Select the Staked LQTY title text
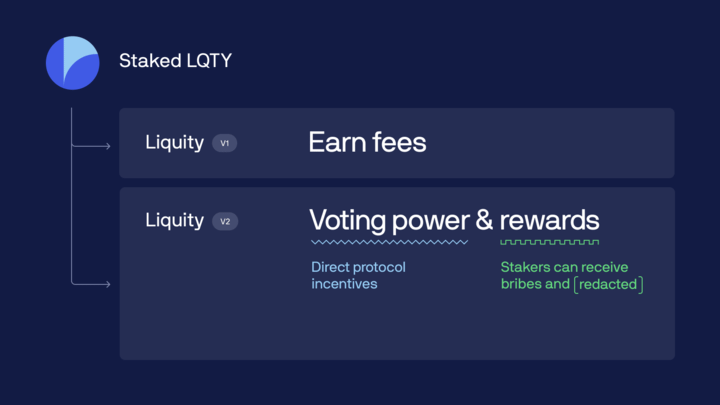This screenshot has width=720, height=405. [x=175, y=61]
